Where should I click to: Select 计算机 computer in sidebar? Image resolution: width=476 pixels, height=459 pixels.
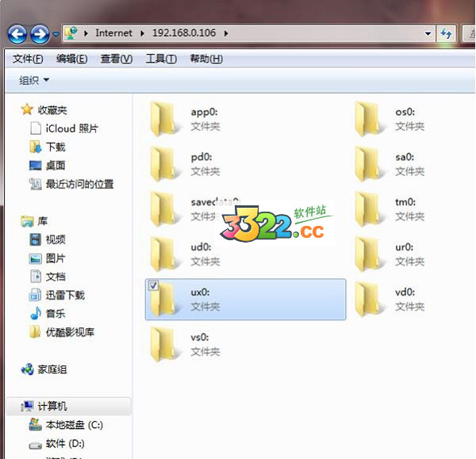click(52, 406)
